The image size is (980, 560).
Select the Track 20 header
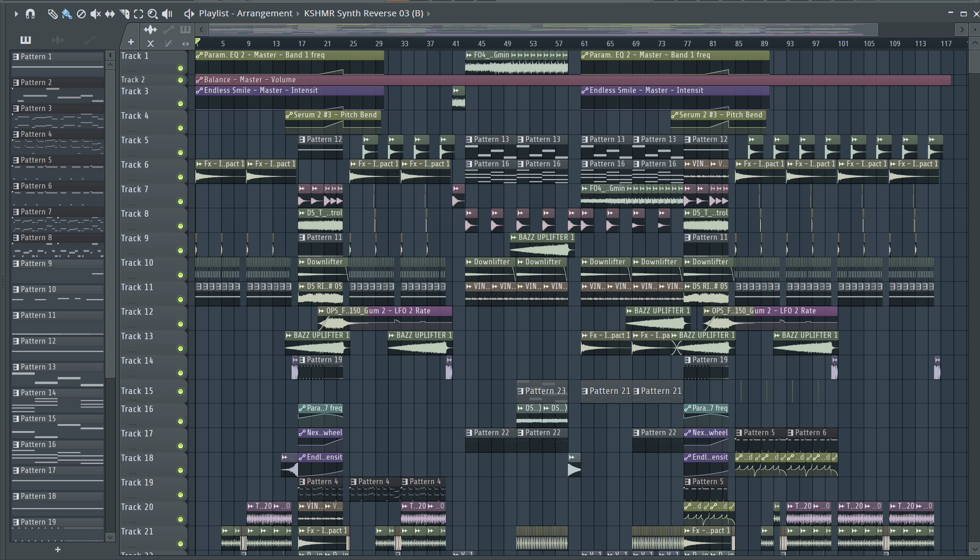point(153,513)
